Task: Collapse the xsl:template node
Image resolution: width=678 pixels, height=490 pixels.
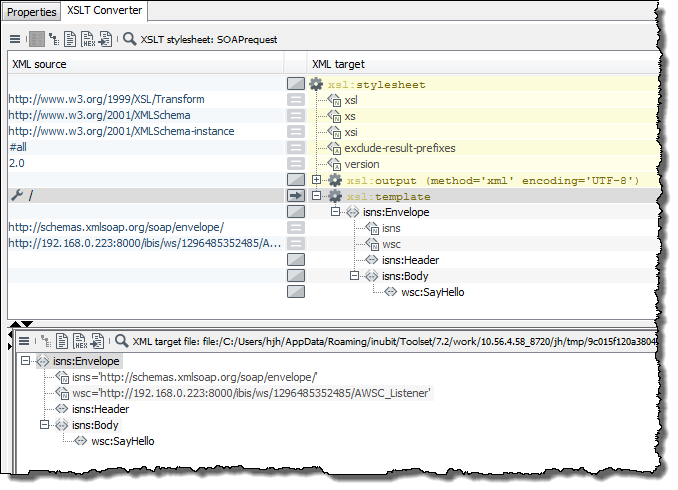Action: (x=317, y=196)
